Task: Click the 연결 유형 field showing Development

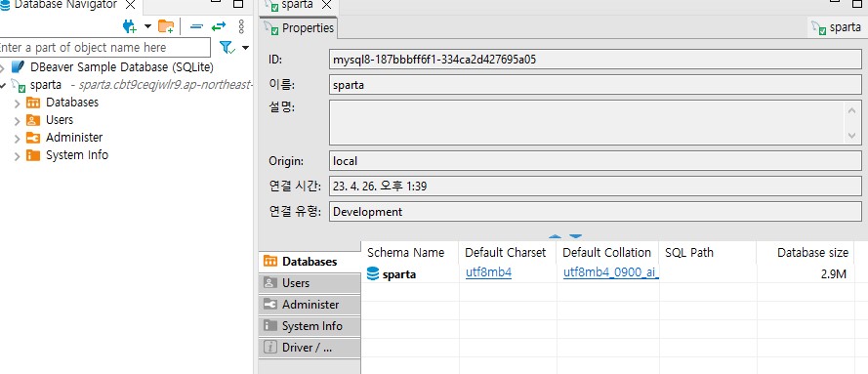Action: pos(595,211)
